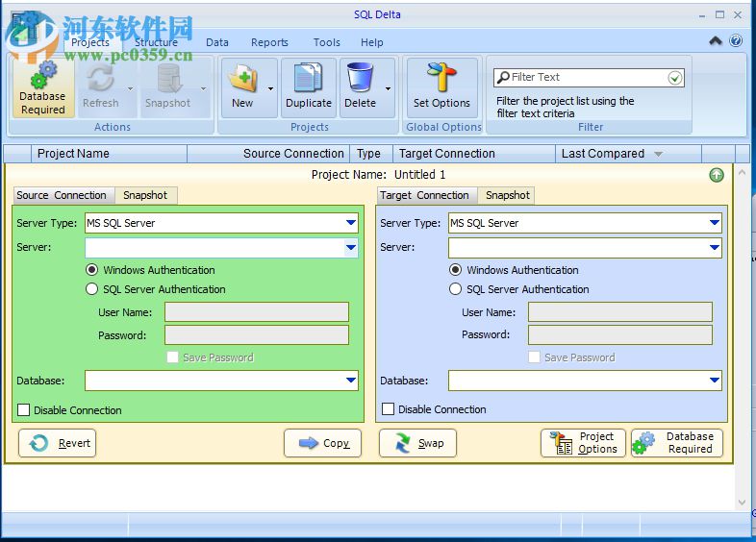
Task: Click the bottom Database Required button
Action: coord(677,443)
